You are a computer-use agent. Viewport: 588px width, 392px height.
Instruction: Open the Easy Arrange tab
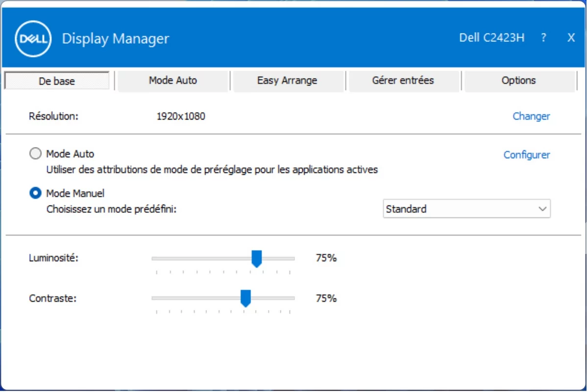tap(287, 80)
